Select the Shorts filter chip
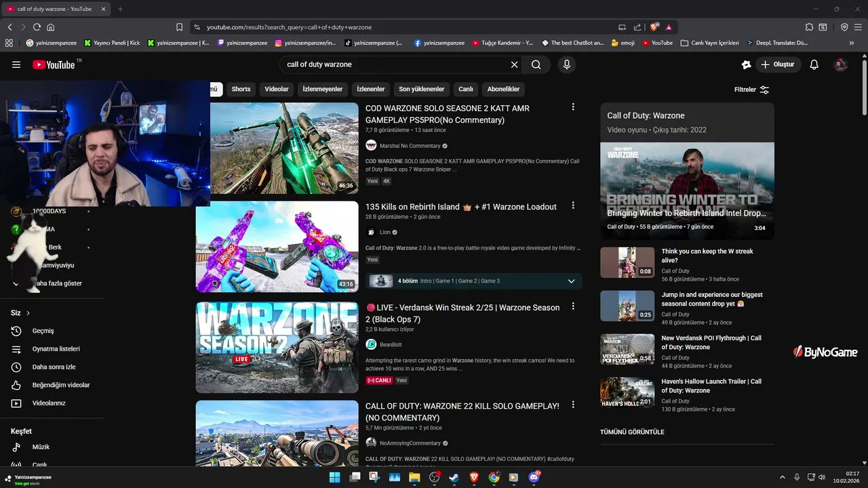Image resolution: width=868 pixels, height=488 pixels. point(241,89)
